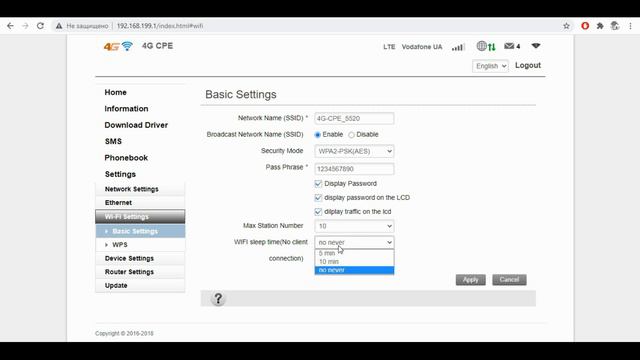Click the LTE network type text
Screen dimensions: 640x360
(x=389, y=47)
